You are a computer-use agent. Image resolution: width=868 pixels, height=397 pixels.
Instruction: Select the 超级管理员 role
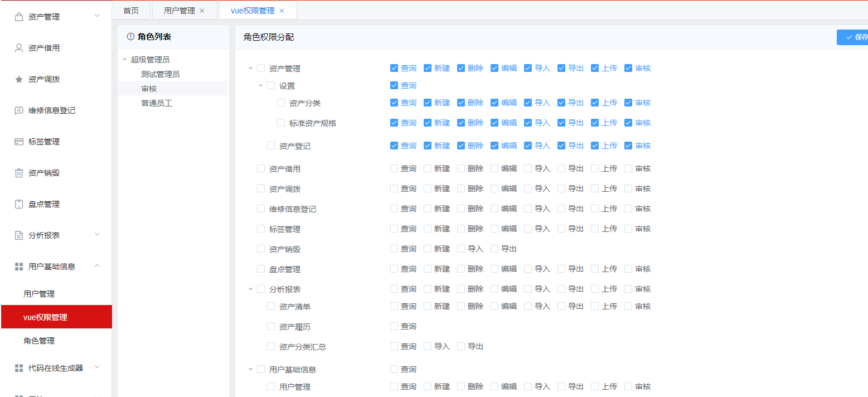151,60
